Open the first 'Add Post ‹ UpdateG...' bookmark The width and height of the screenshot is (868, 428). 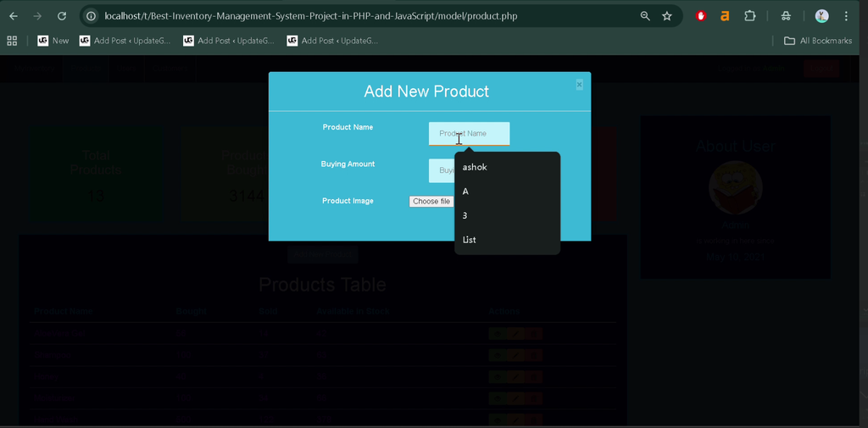tap(125, 41)
